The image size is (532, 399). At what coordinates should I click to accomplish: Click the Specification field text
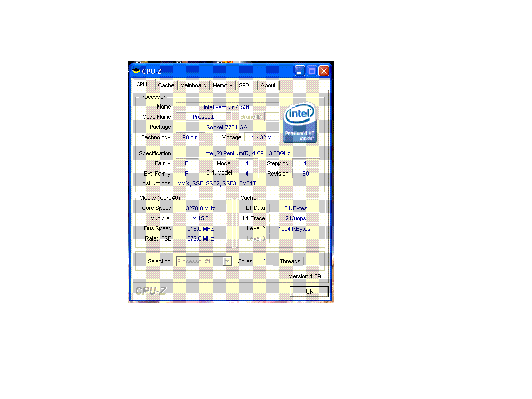pos(247,153)
